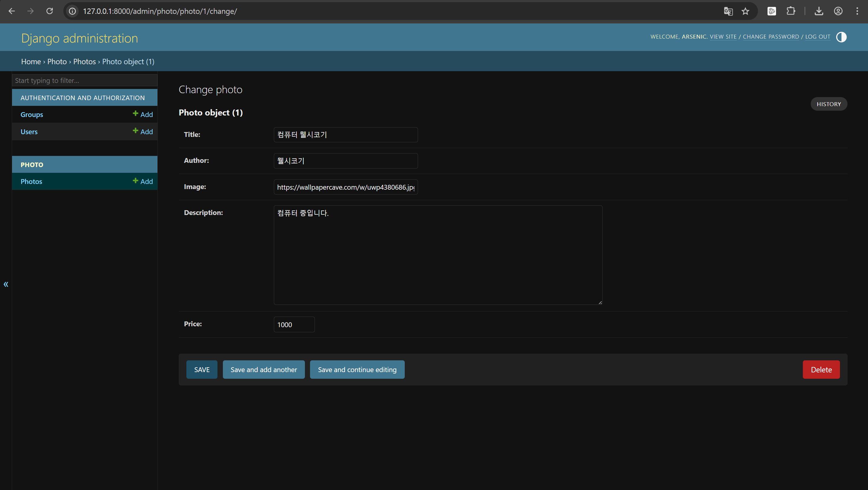868x490 pixels.
Task: Click the browser reload icon
Action: click(49, 11)
